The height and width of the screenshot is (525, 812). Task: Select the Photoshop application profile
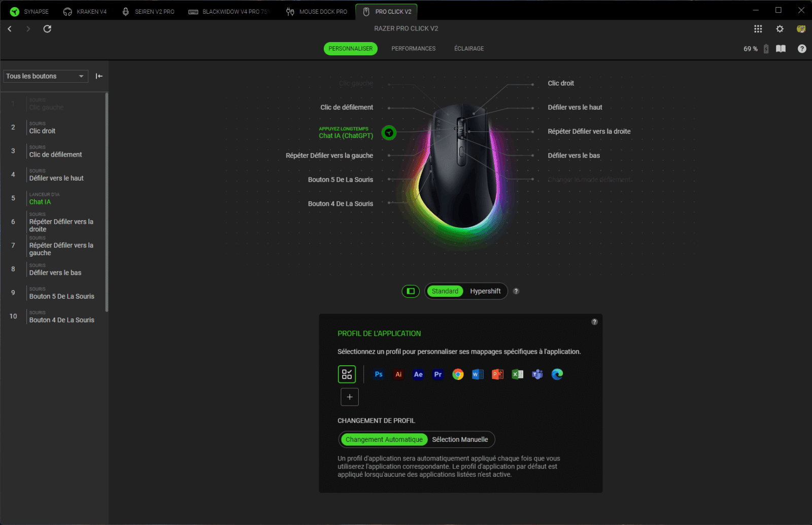379,374
